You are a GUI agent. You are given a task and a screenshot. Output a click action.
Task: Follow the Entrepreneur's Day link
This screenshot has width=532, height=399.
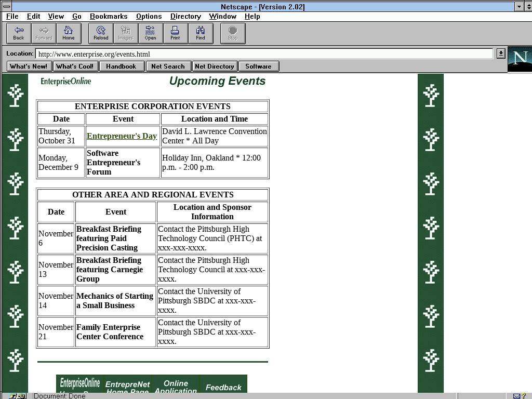tap(122, 136)
